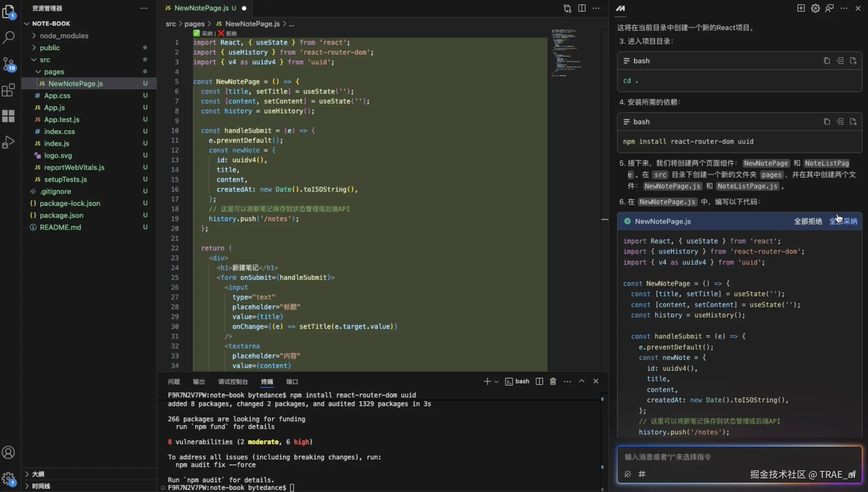Maximize terminal panel with up chevron

[x=581, y=381]
